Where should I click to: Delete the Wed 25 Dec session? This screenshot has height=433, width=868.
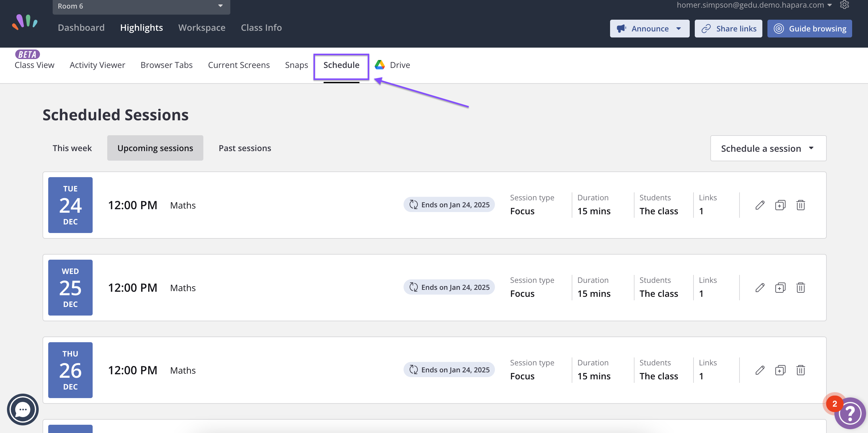tap(801, 288)
